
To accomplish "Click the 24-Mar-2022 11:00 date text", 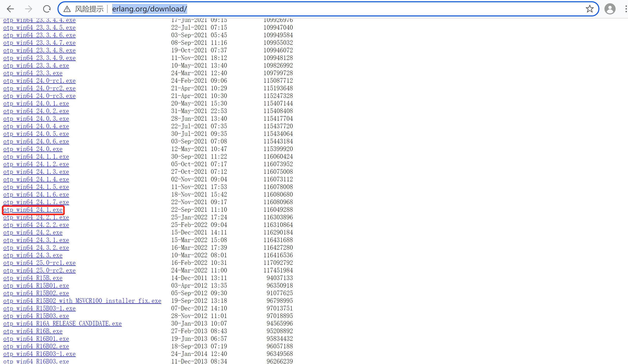I will (x=199, y=270).
